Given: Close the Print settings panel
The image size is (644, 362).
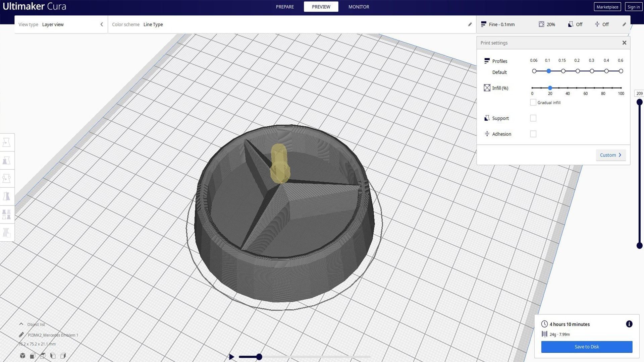Looking at the screenshot, I should tap(624, 43).
